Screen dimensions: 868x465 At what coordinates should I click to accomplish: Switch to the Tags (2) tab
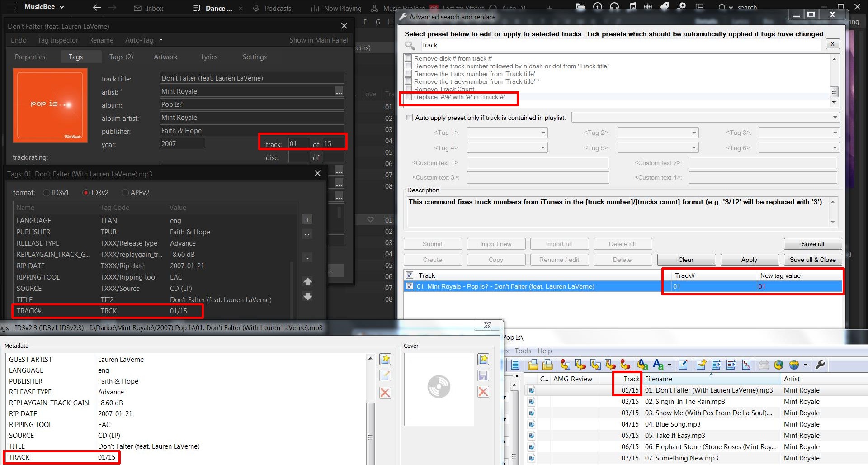[x=121, y=57]
